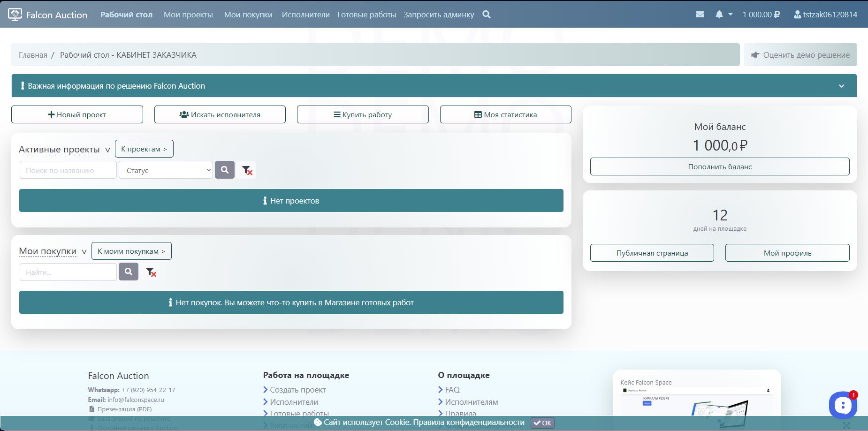
Task: Open the notifications bell
Action: coord(719,15)
